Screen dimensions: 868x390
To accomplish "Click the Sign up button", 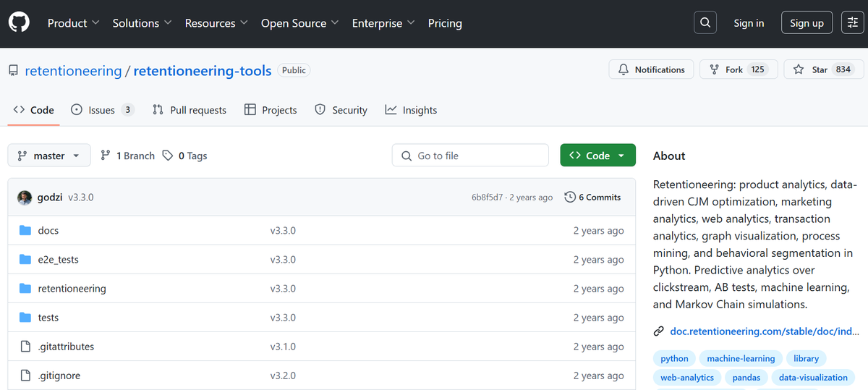I will pyautogui.click(x=807, y=23).
